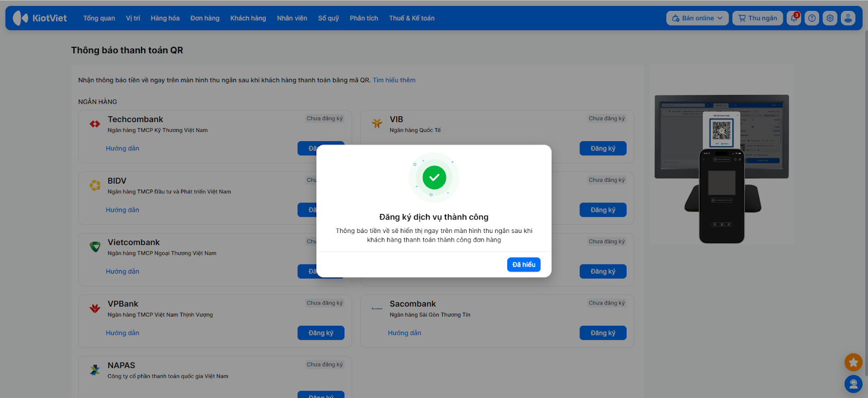Click Techcombank's Chưa đăng ký status badge
The image size is (868, 398).
pyautogui.click(x=324, y=118)
